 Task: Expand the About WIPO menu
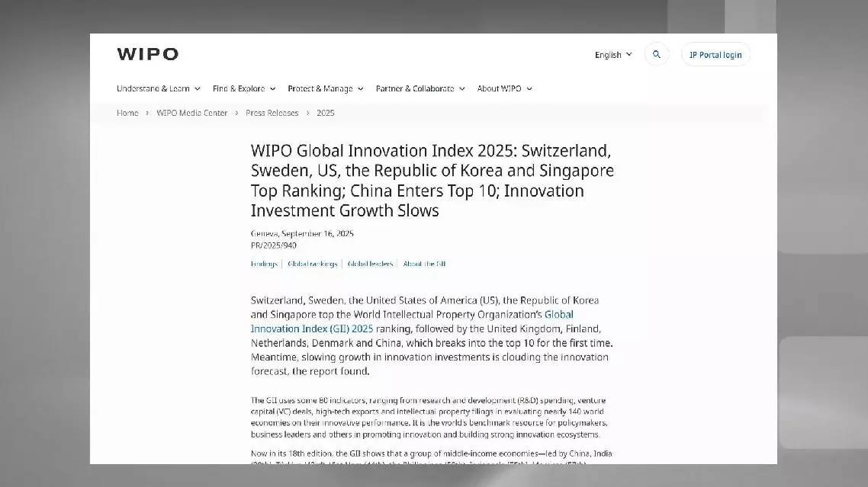point(504,89)
